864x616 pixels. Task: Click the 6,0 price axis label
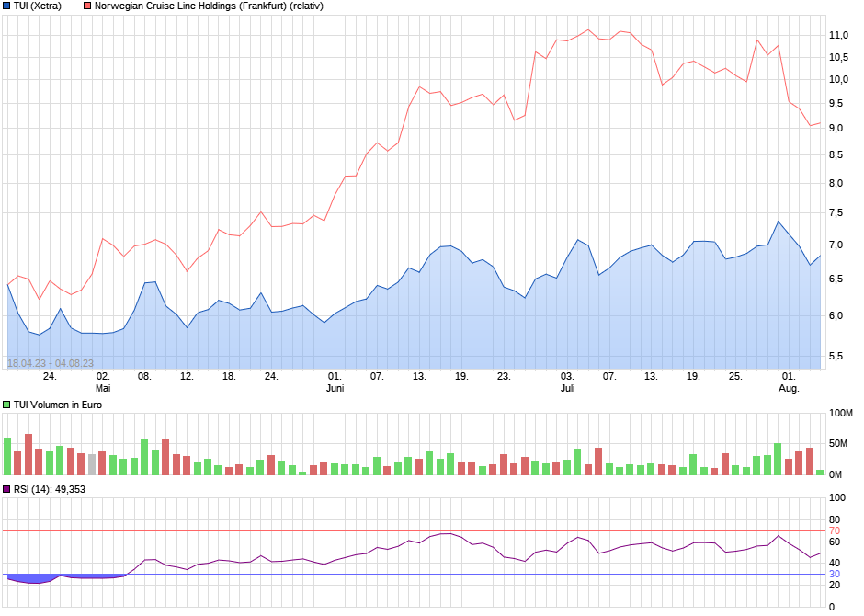coord(836,315)
